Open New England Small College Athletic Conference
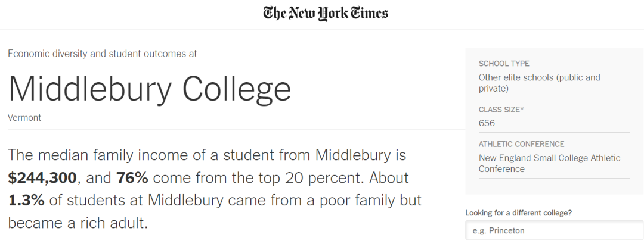The width and height of the screenshot is (644, 244). click(x=549, y=164)
